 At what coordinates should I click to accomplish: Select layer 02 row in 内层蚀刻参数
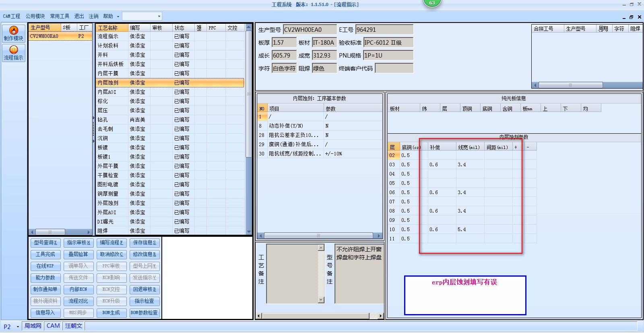(462, 155)
